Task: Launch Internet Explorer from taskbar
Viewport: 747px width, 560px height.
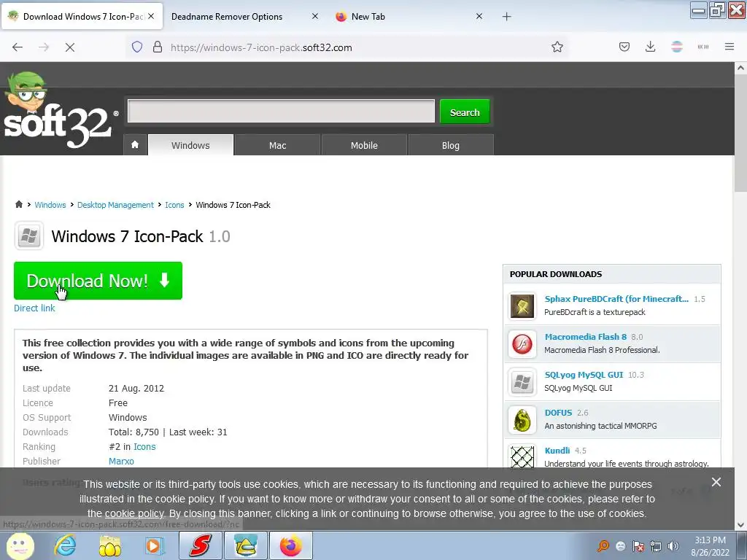Action: tap(65, 545)
